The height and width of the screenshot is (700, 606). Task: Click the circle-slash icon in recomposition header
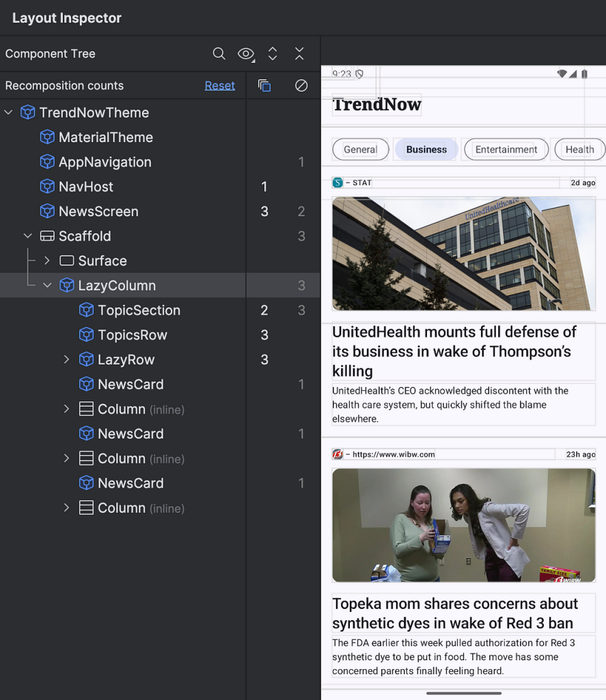click(x=301, y=85)
